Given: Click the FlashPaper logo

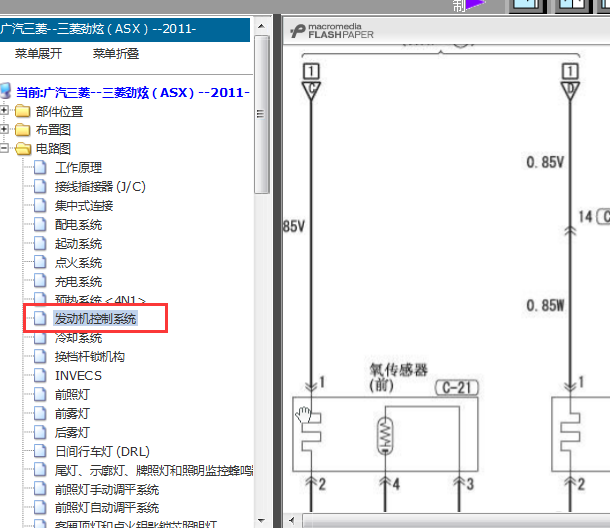Looking at the screenshot, I should coord(332,31).
